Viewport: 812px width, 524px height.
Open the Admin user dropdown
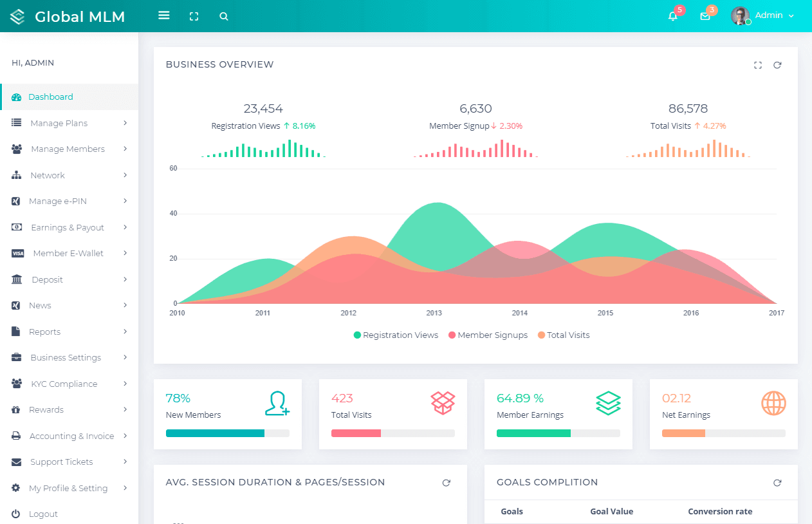[763, 15]
